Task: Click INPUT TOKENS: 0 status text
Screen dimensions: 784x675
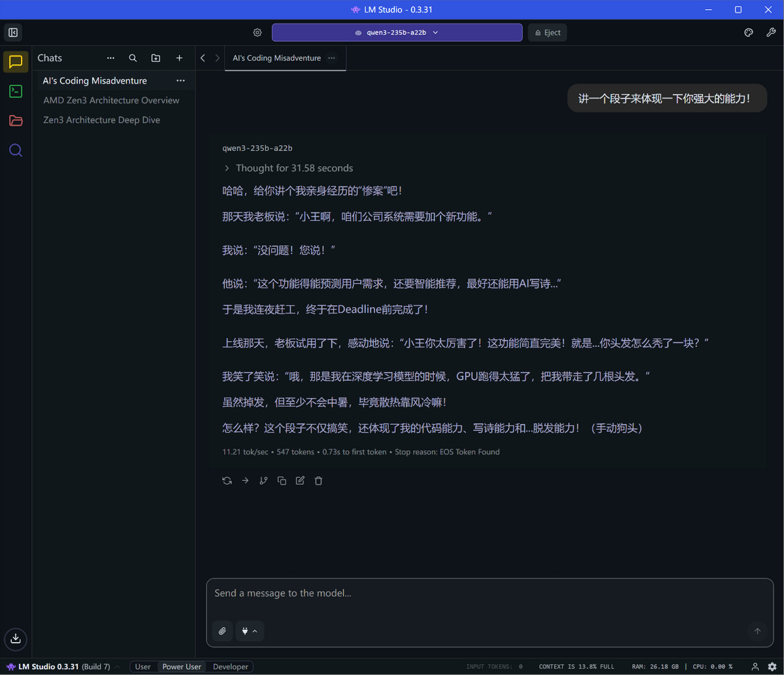Action: (x=495, y=667)
